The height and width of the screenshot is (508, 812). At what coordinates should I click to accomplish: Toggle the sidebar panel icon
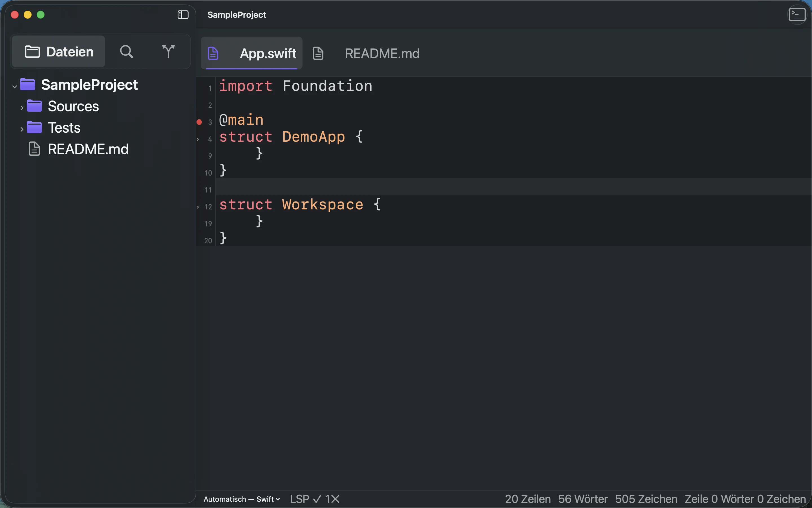point(183,15)
